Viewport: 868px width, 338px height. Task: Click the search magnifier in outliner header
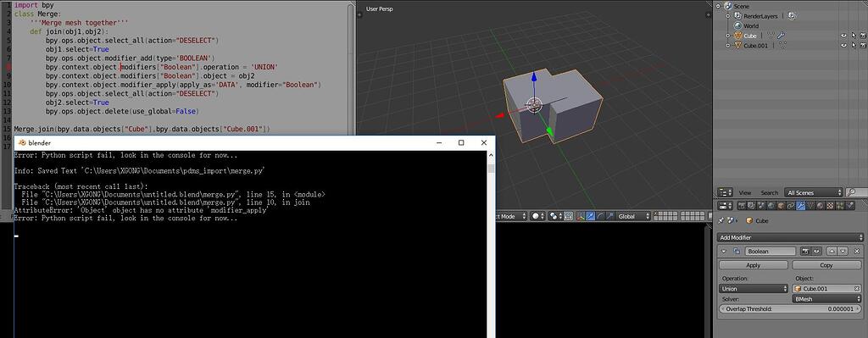click(x=851, y=192)
